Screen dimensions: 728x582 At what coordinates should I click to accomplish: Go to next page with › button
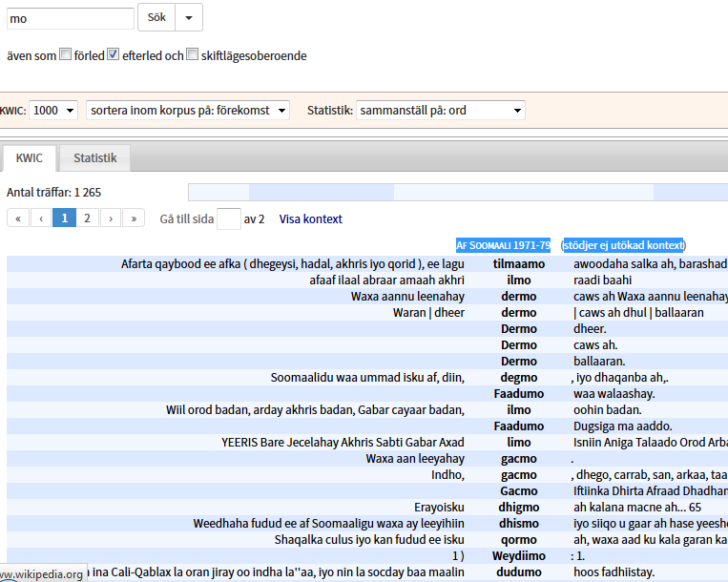[111, 218]
